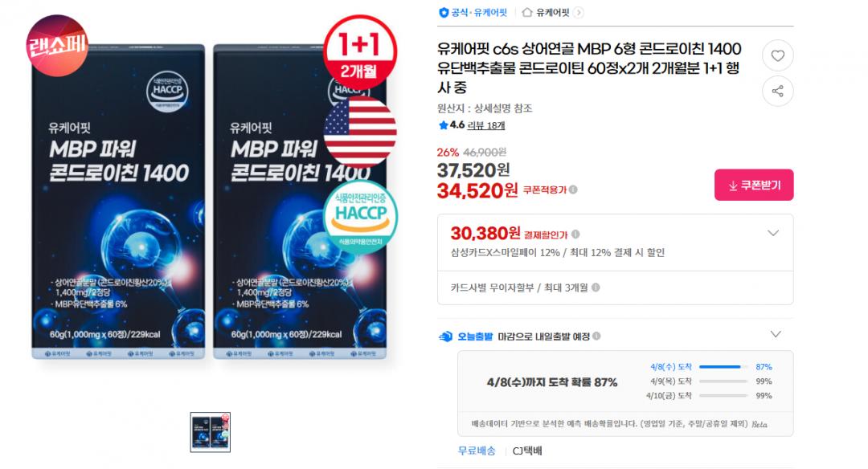Click info icon next to 내일출발 예정
The width and height of the screenshot is (868, 469).
tap(596, 336)
